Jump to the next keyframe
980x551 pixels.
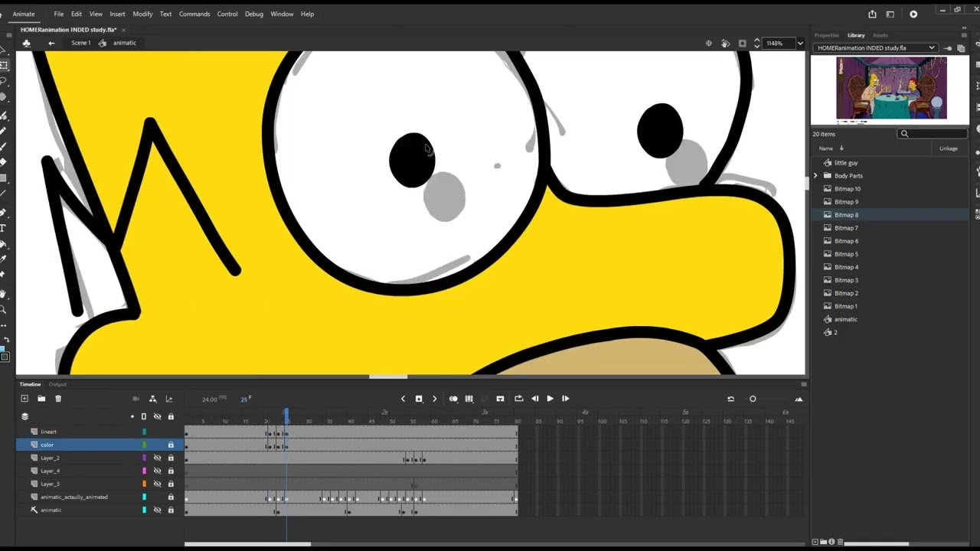(x=434, y=399)
